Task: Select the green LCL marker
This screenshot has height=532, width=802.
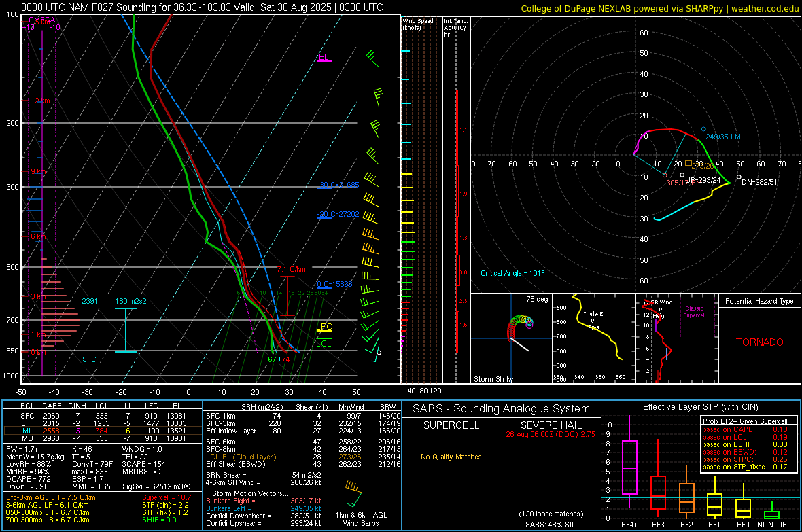Action: 324,342
